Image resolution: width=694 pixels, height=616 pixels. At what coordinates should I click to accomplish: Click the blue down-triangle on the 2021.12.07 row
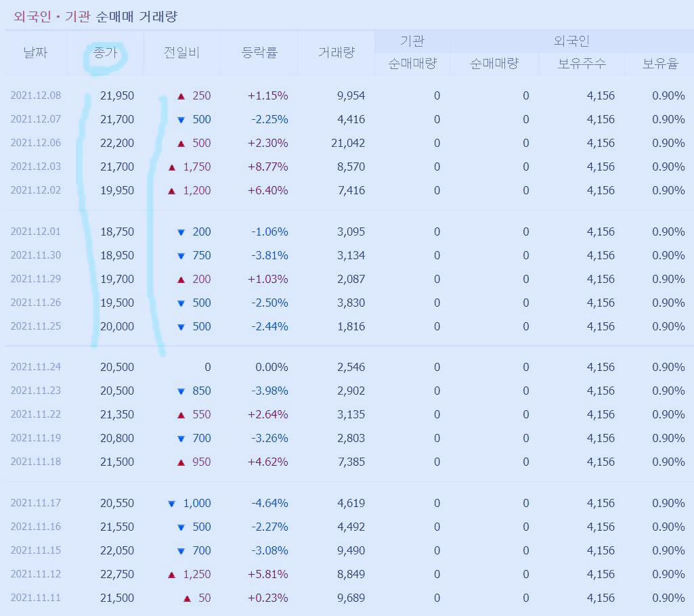pos(180,119)
